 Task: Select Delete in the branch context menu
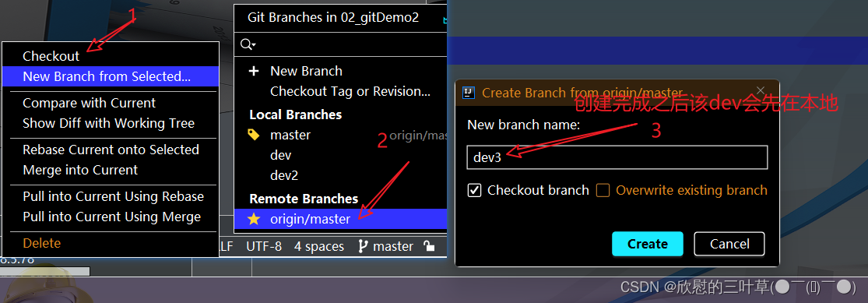coord(41,243)
